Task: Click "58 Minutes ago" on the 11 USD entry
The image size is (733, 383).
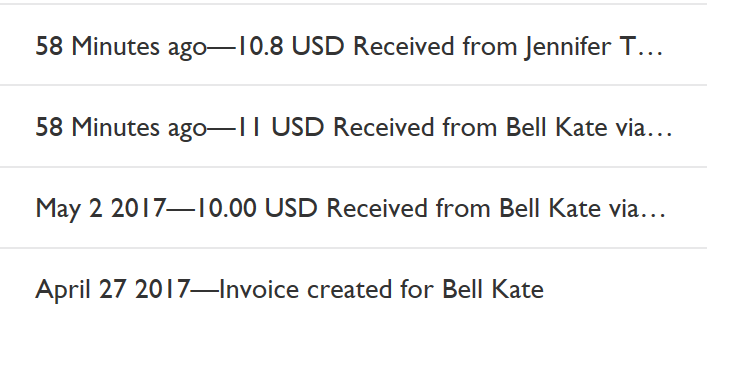Action: [121, 128]
